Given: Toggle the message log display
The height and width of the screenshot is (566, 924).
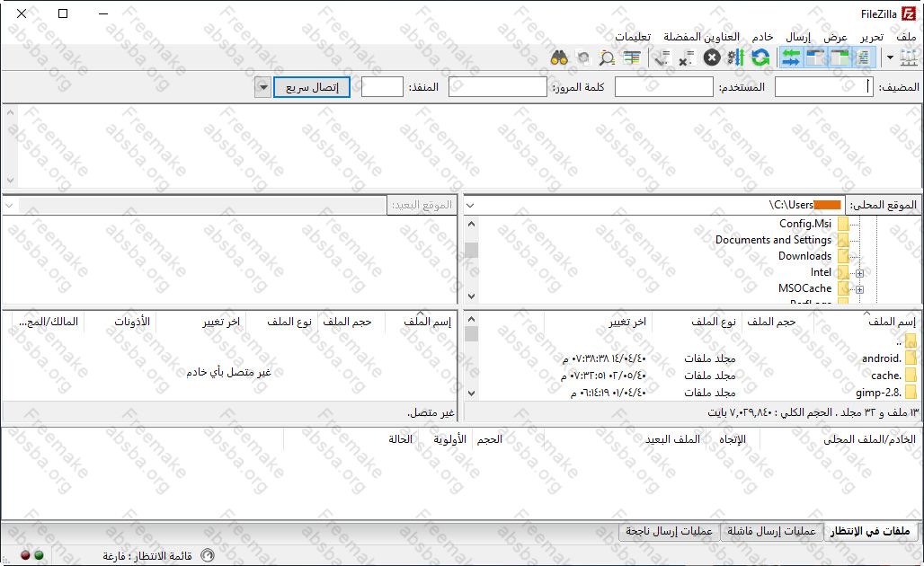Looking at the screenshot, I should click(x=863, y=57).
